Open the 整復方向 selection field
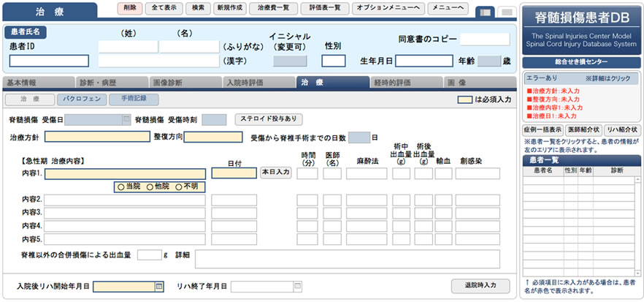The width and height of the screenshot is (644, 302). [212, 137]
